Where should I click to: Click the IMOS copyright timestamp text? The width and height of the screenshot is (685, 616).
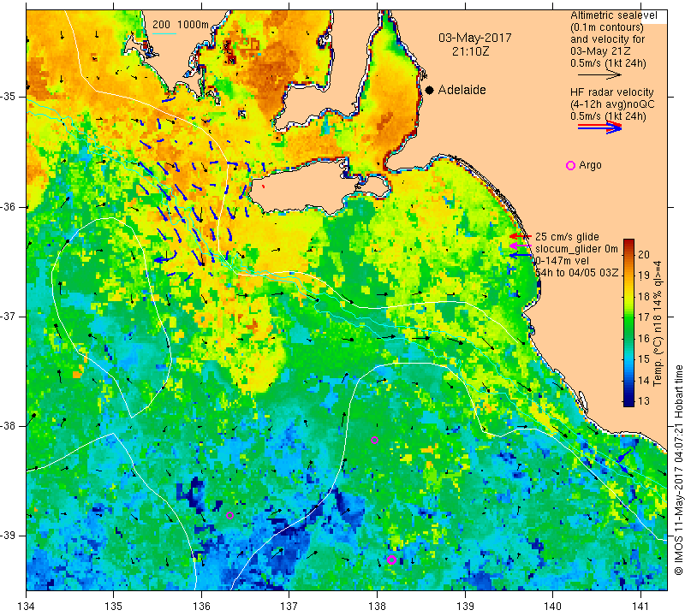678,470
